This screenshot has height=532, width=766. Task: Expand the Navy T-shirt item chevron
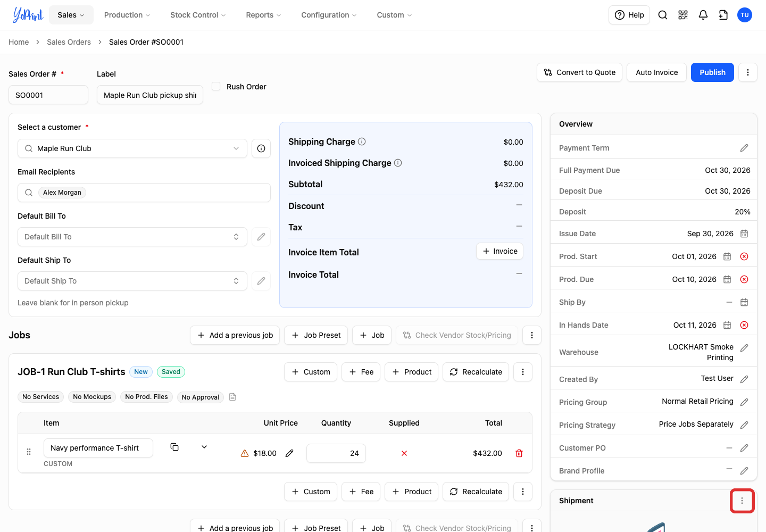(204, 447)
